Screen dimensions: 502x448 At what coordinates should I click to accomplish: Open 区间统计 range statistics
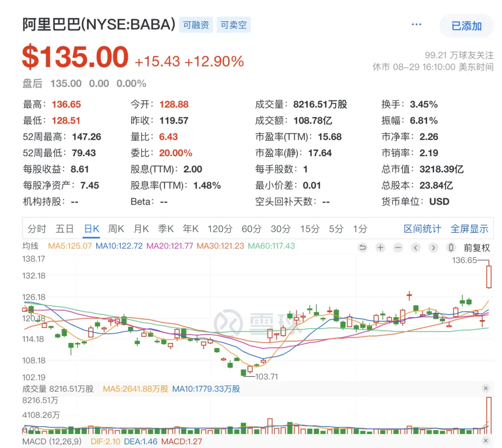tap(422, 229)
